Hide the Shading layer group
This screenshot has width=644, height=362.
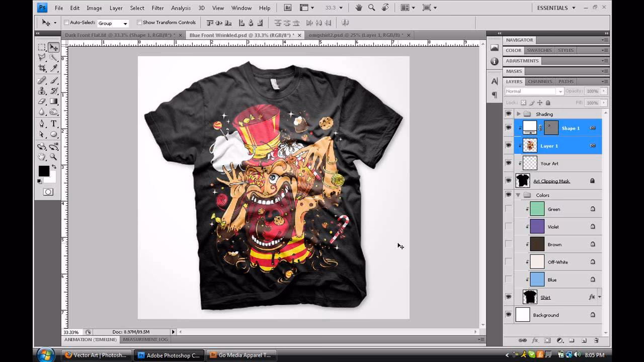(x=508, y=114)
